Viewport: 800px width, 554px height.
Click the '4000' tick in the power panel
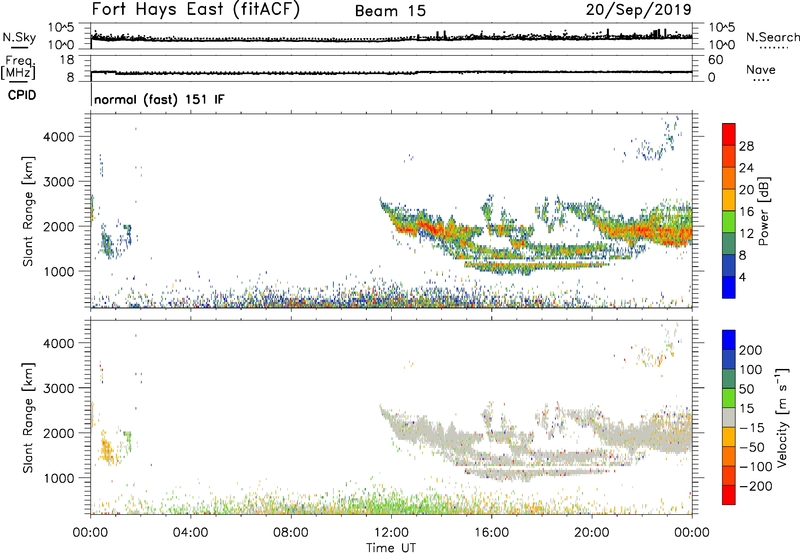[58, 137]
